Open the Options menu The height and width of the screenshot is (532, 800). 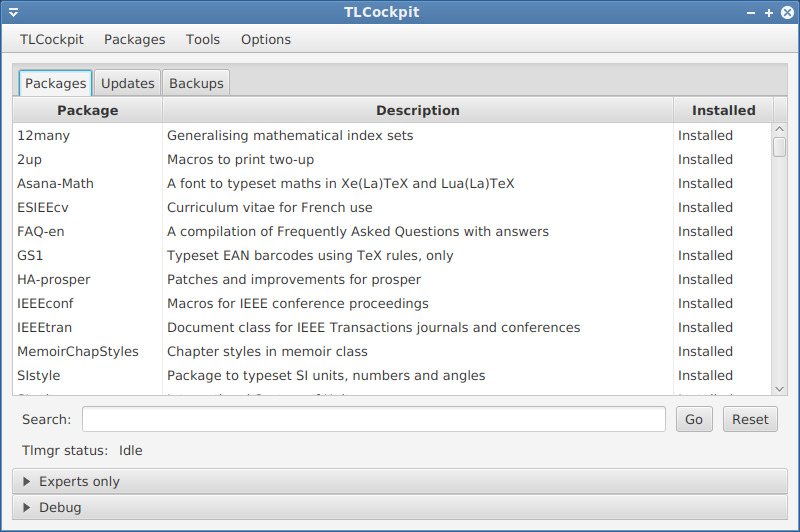click(266, 39)
